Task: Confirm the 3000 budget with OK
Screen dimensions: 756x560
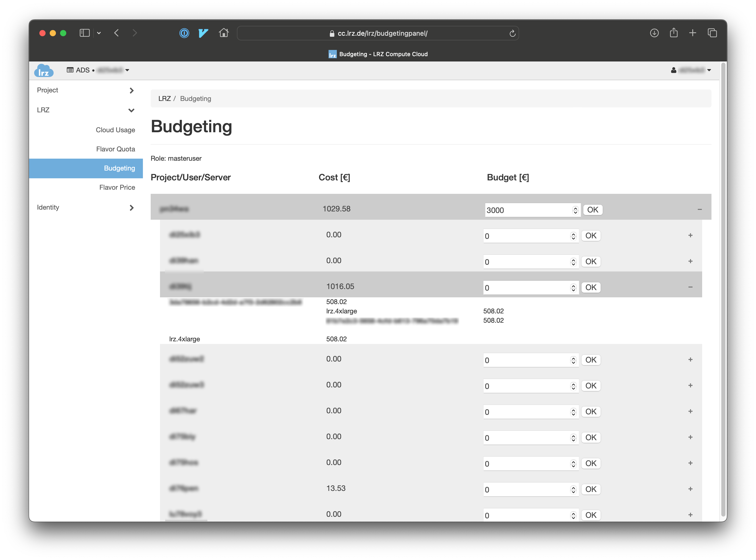Action: pos(593,210)
